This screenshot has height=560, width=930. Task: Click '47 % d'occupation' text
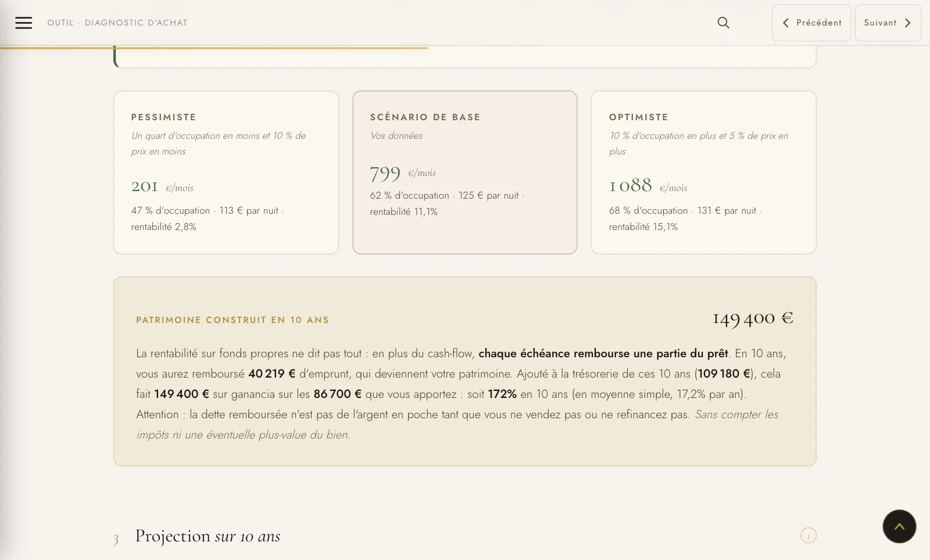point(170,211)
